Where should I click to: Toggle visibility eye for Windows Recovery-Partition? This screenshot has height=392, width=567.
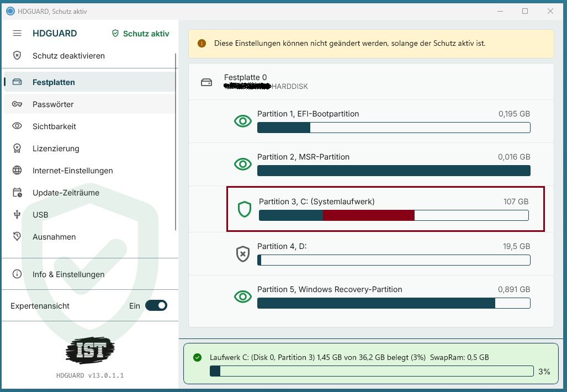[243, 297]
